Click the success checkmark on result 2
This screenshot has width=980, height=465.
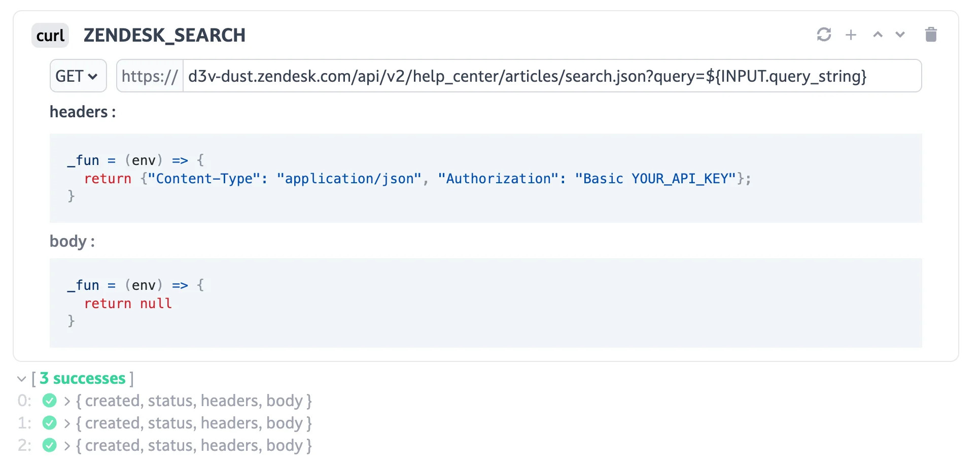pyautogui.click(x=49, y=445)
